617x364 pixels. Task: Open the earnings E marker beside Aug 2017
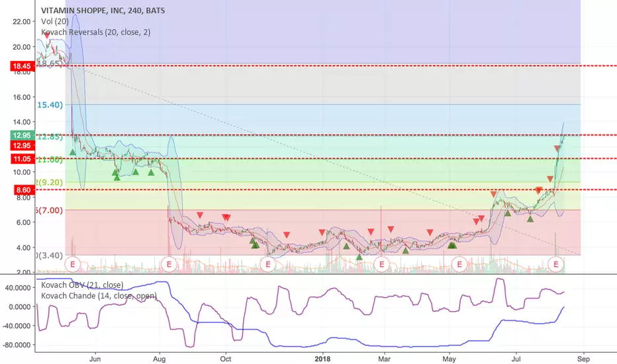point(169,264)
